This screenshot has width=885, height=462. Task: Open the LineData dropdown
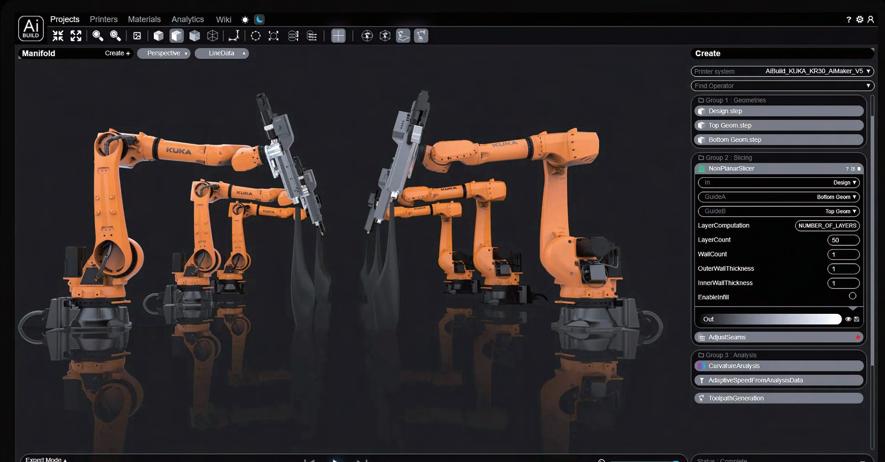click(222, 54)
